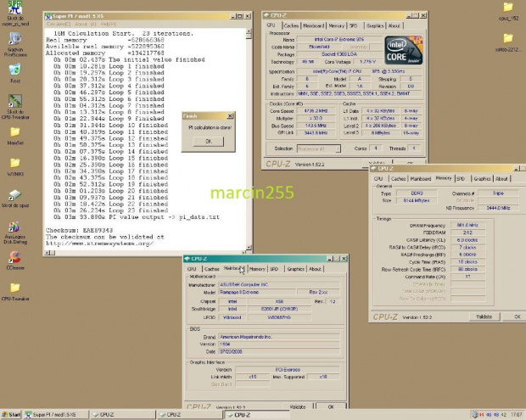Click the Super PI title bar icon
The image size is (526, 420).
click(48, 16)
